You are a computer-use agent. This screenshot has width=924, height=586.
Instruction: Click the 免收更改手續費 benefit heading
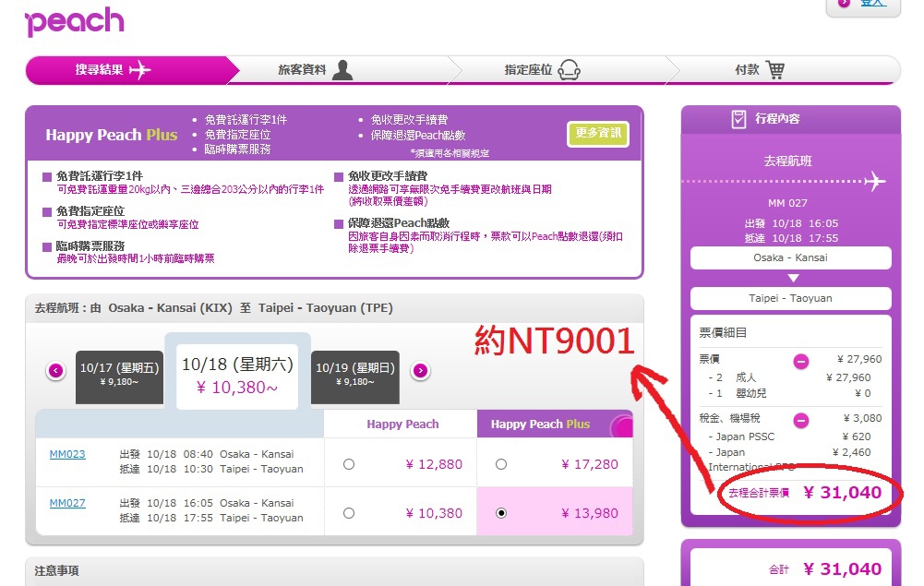pos(388,176)
